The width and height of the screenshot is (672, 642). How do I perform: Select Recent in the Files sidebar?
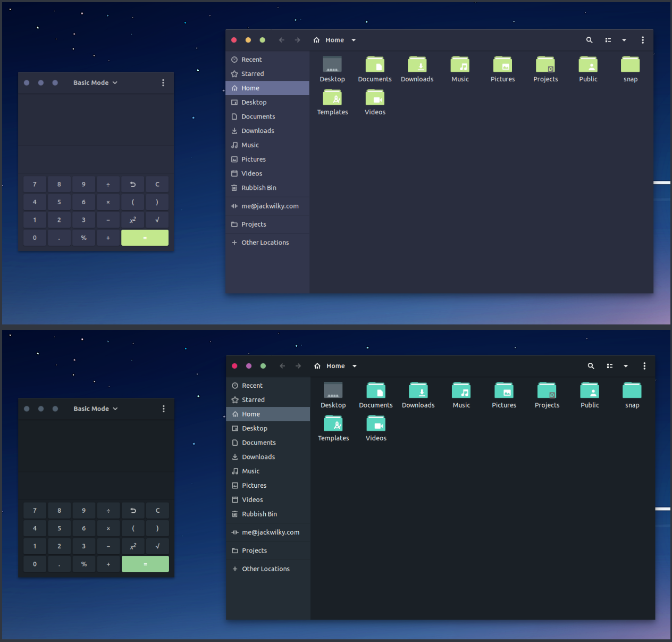tap(251, 59)
